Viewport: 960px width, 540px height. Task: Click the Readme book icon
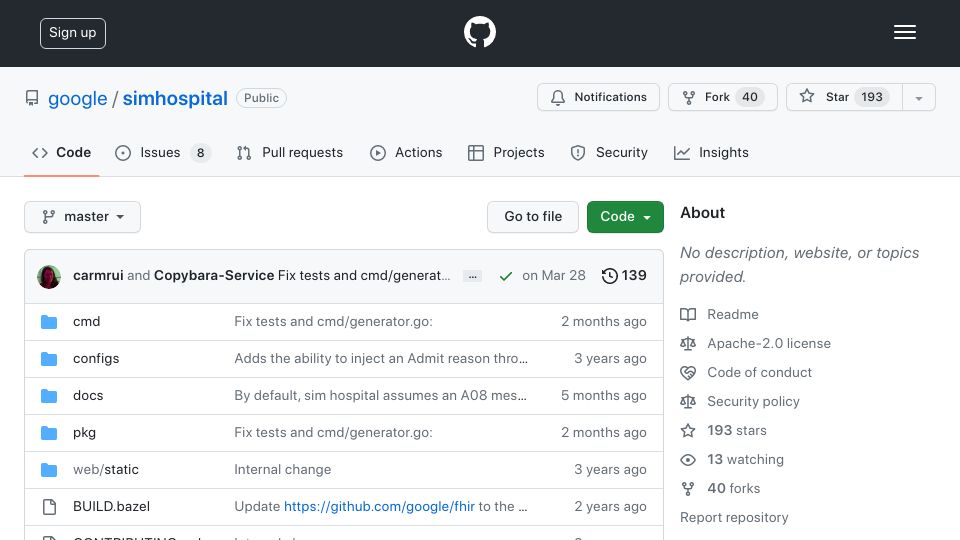click(688, 315)
